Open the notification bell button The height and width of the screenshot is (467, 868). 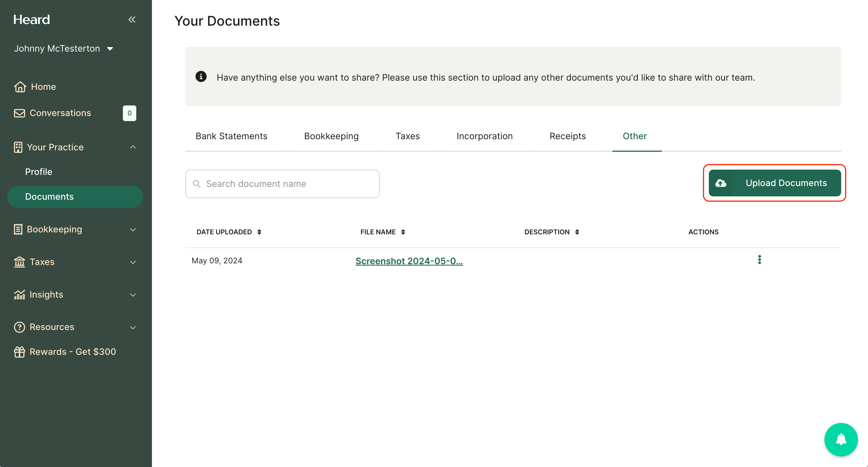841,439
